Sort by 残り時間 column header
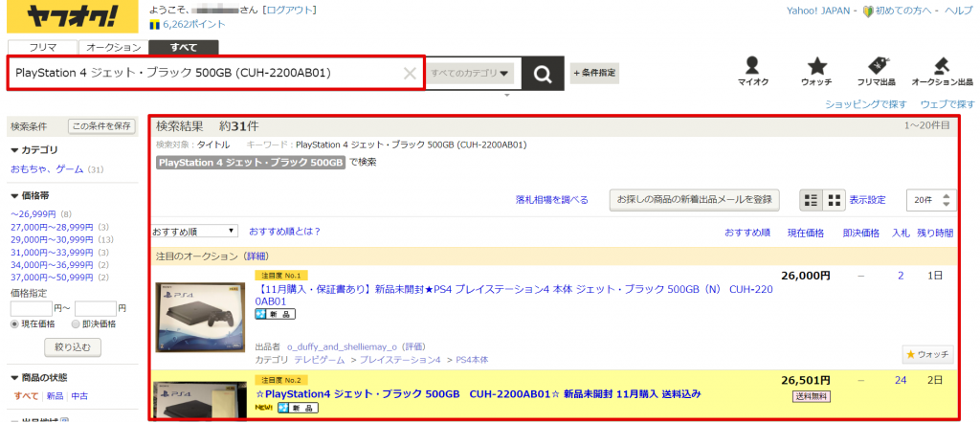The image size is (980, 423). [935, 234]
